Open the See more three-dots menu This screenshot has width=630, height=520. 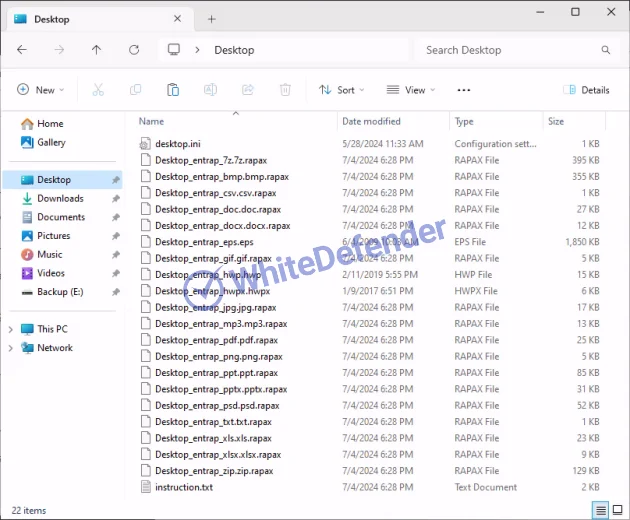click(463, 90)
